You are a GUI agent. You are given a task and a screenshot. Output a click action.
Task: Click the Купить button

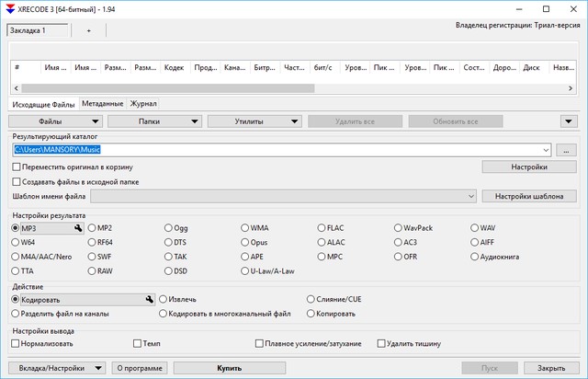[x=230, y=368]
